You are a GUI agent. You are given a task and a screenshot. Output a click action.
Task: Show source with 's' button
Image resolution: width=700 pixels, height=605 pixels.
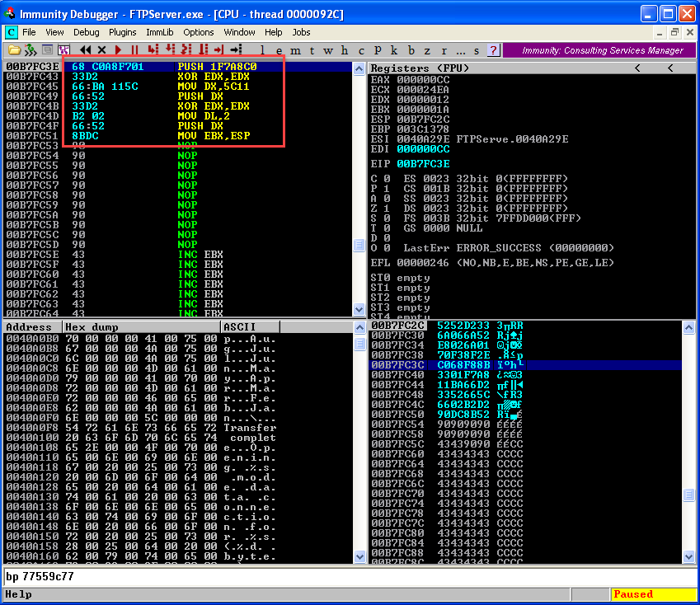pyautogui.click(x=477, y=50)
